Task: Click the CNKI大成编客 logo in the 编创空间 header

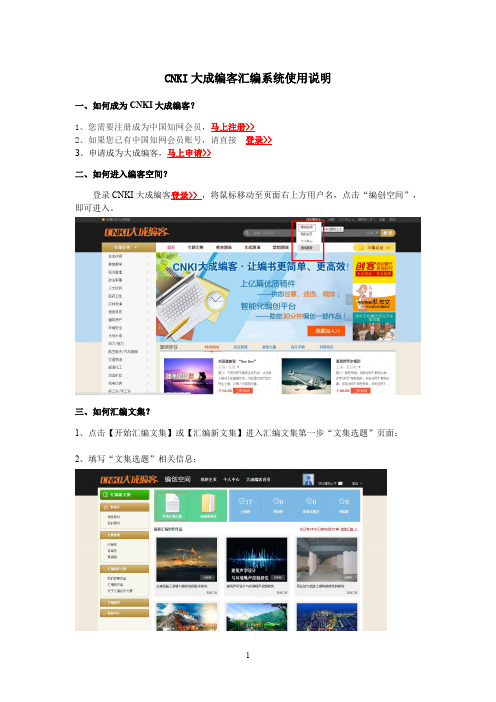Action: coord(129,479)
